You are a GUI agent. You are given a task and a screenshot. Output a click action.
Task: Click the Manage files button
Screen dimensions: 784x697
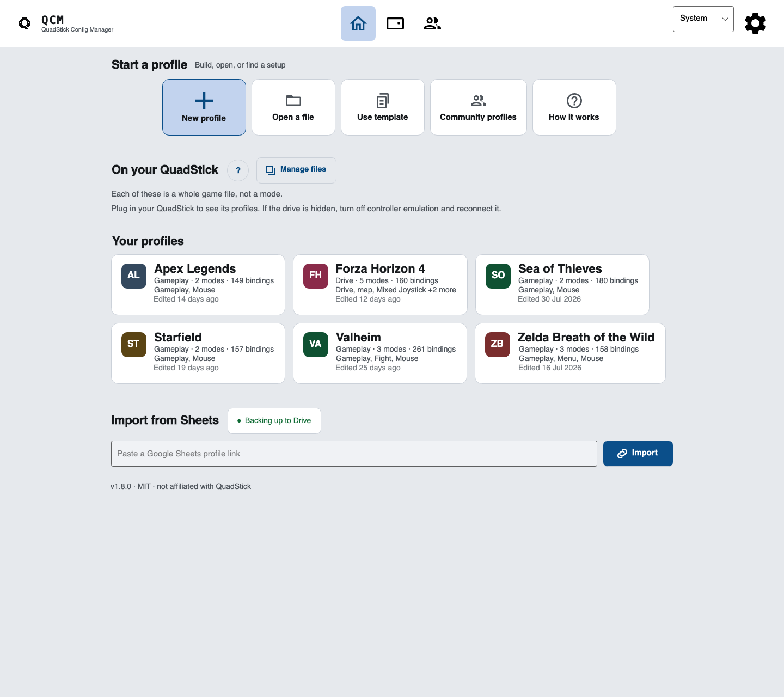click(296, 170)
